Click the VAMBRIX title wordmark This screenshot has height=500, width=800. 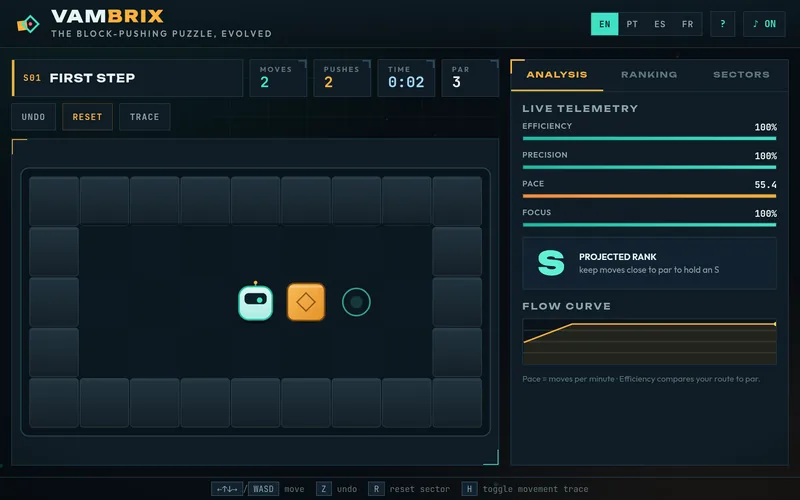coord(107,16)
